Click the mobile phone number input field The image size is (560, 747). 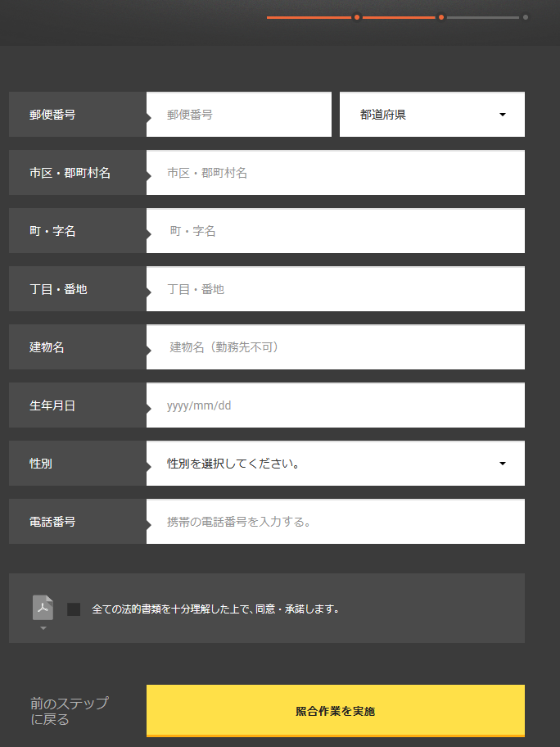335,521
